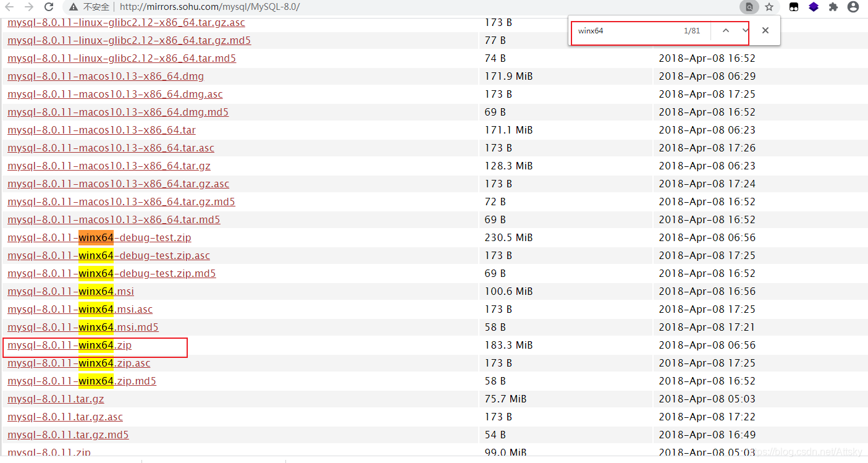Go back to the previous page

click(9, 7)
